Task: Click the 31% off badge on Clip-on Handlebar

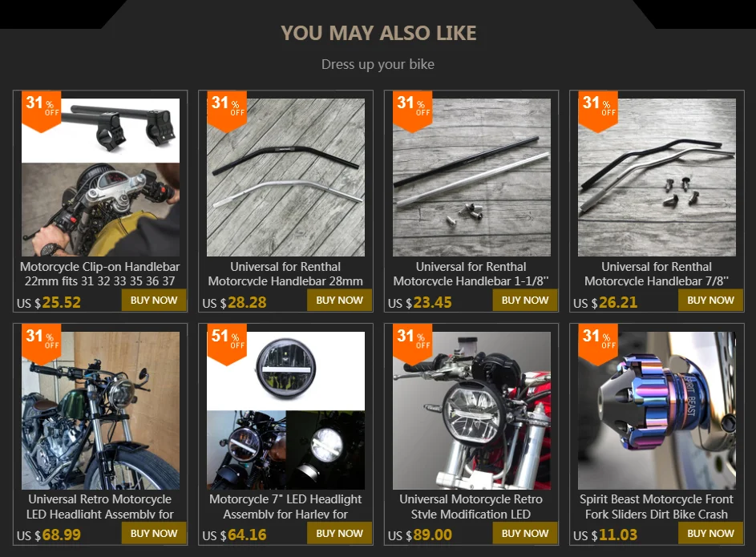Action: point(42,111)
